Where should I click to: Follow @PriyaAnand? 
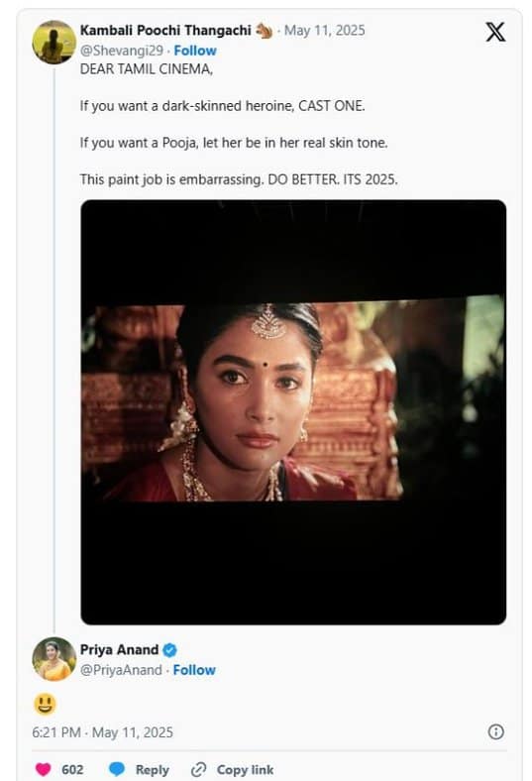(194, 670)
